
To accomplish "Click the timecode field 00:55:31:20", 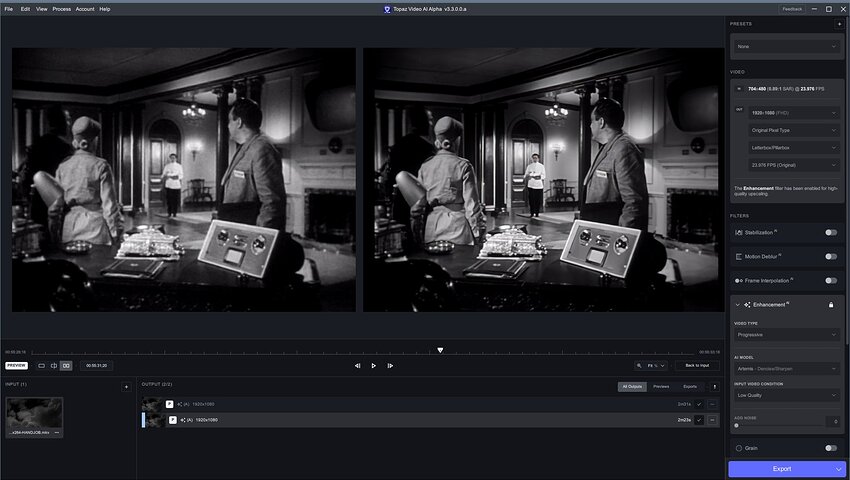I will click(x=96, y=366).
